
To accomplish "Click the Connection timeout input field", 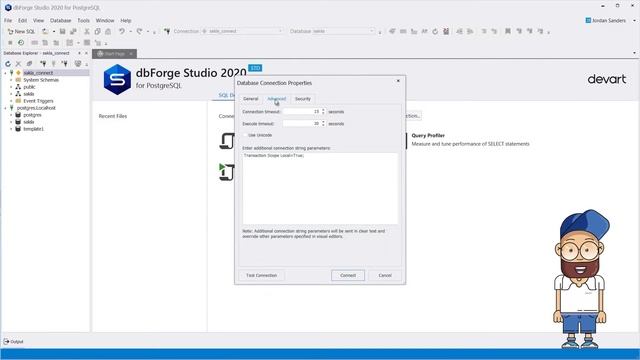I will (x=301, y=111).
